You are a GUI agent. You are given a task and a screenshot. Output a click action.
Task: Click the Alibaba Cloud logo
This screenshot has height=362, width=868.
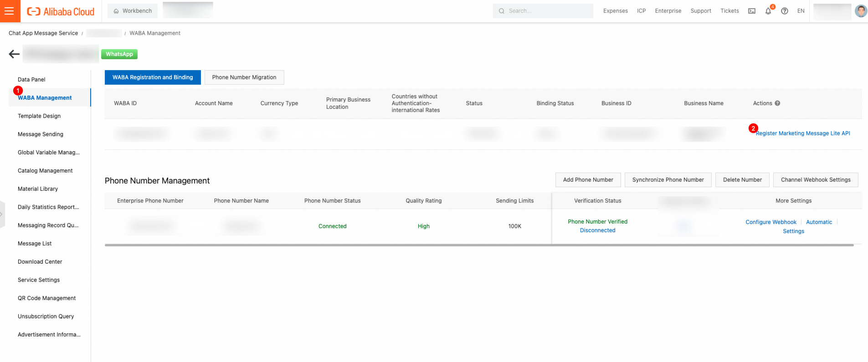tap(61, 11)
